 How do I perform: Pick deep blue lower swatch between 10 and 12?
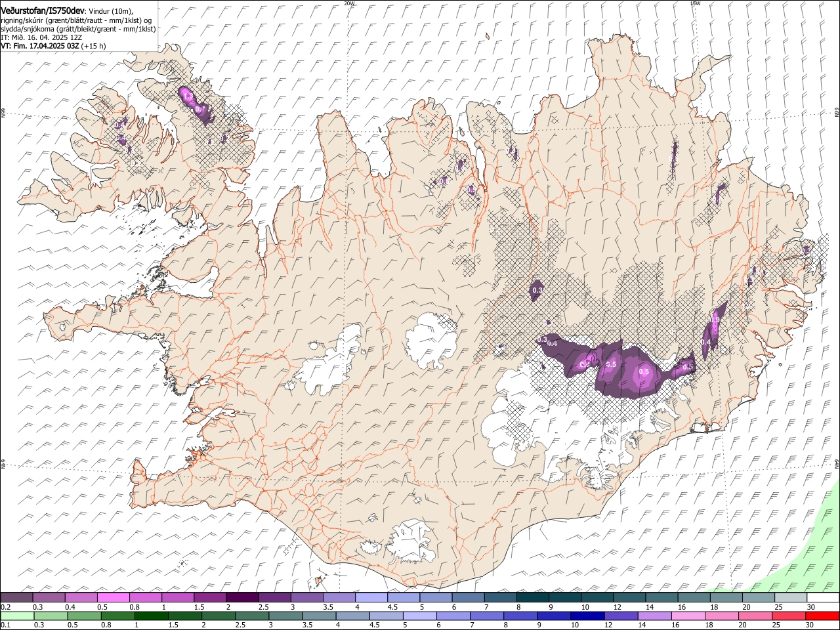587,616
